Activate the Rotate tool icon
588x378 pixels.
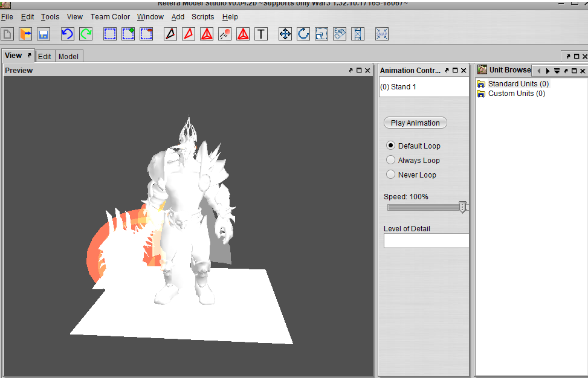tap(303, 34)
